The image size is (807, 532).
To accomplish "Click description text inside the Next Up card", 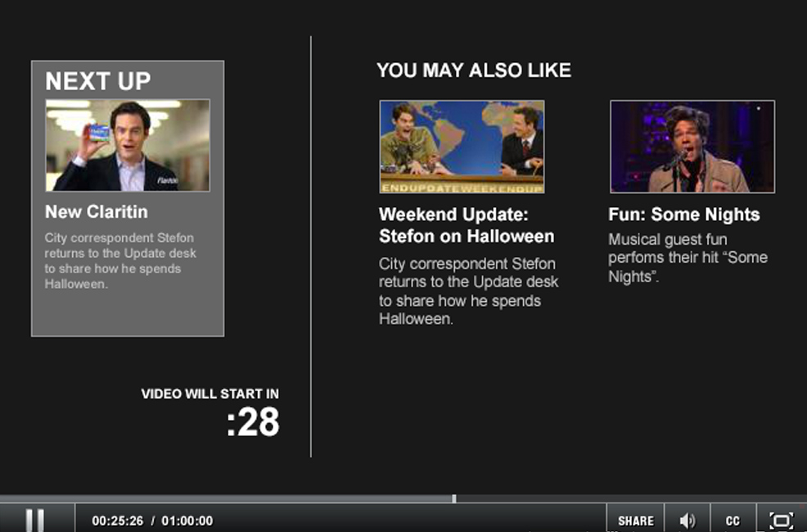I will click(x=120, y=261).
